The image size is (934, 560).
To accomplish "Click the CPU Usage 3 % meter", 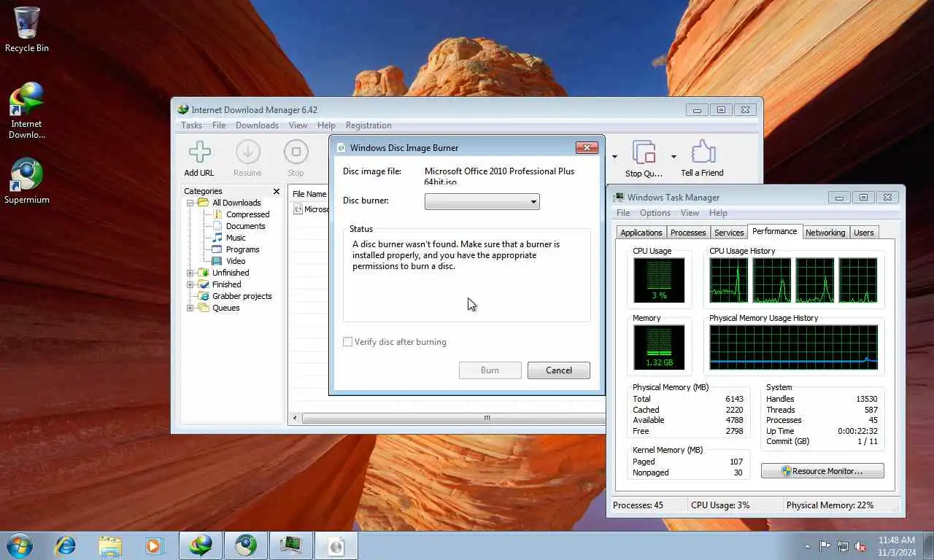I will pyautogui.click(x=659, y=280).
